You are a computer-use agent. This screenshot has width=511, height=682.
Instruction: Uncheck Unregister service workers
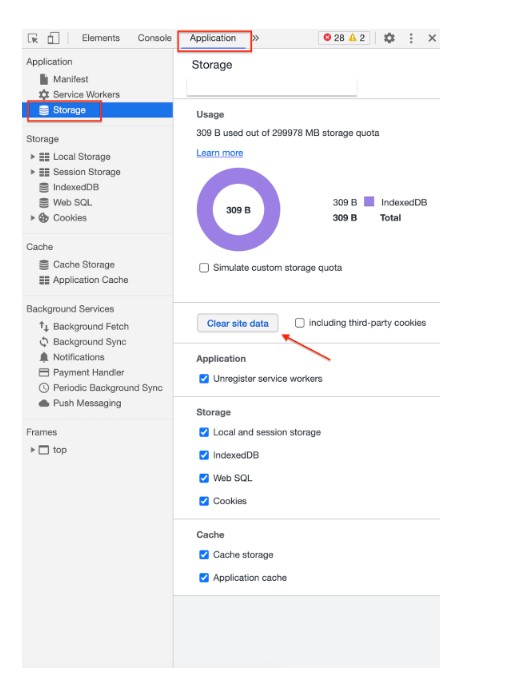tap(204, 378)
